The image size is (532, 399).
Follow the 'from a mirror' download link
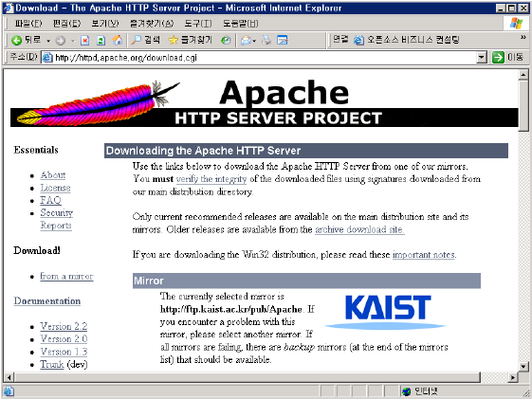66,277
